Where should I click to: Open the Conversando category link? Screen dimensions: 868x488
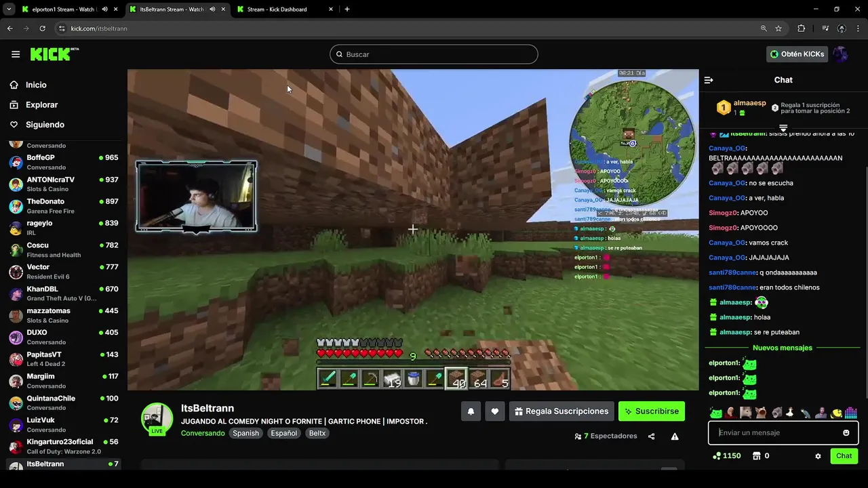click(x=203, y=433)
